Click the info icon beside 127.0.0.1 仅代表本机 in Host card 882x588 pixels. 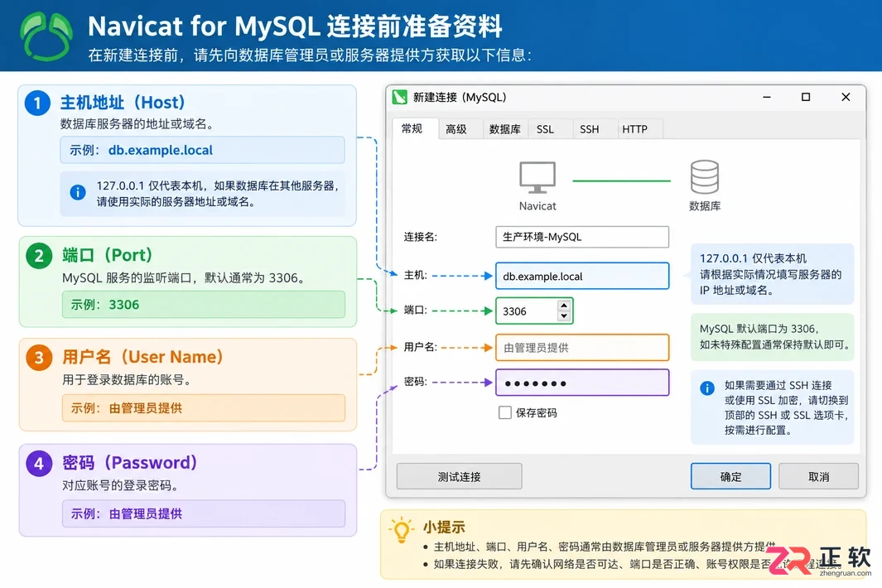click(x=78, y=192)
